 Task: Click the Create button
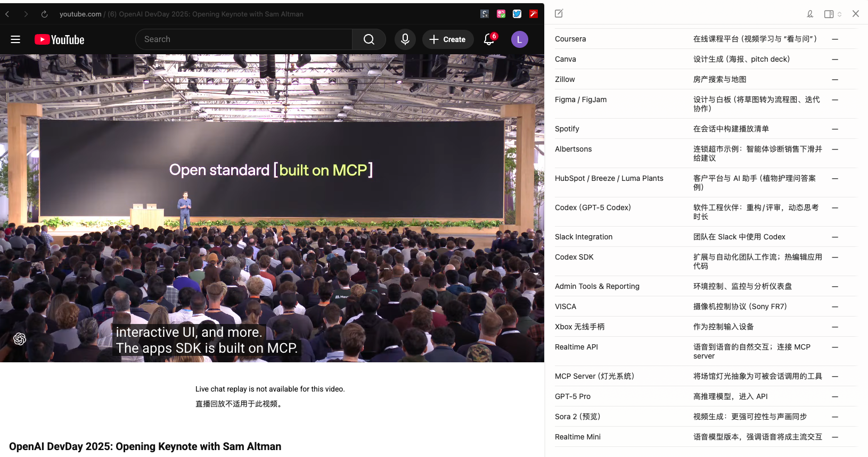pyautogui.click(x=447, y=39)
